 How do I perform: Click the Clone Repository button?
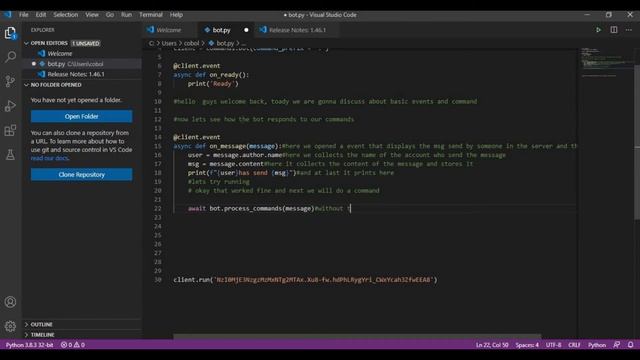coord(81,175)
